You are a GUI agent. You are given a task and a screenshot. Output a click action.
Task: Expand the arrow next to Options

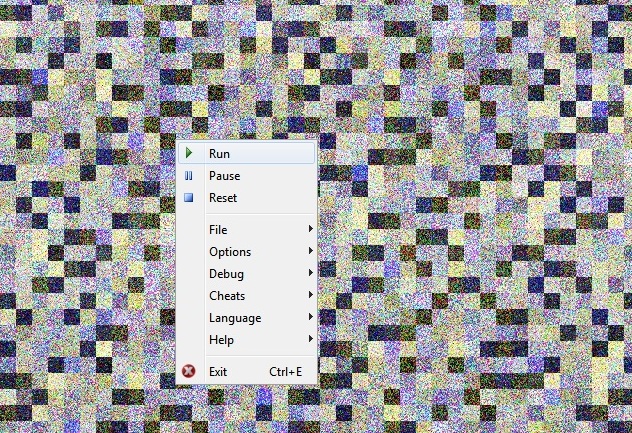click(x=310, y=251)
